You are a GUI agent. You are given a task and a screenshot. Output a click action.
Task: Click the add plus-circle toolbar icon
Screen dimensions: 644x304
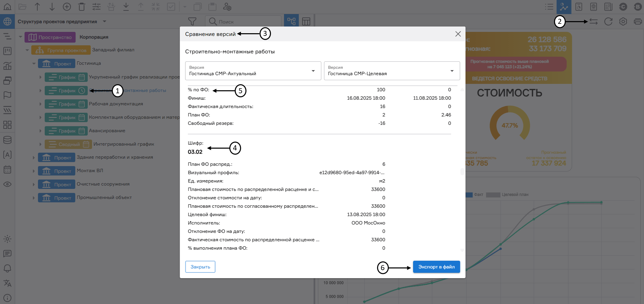(67, 7)
